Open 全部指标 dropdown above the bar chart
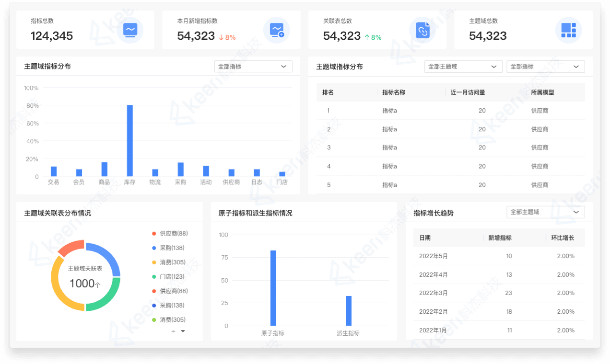 point(253,67)
